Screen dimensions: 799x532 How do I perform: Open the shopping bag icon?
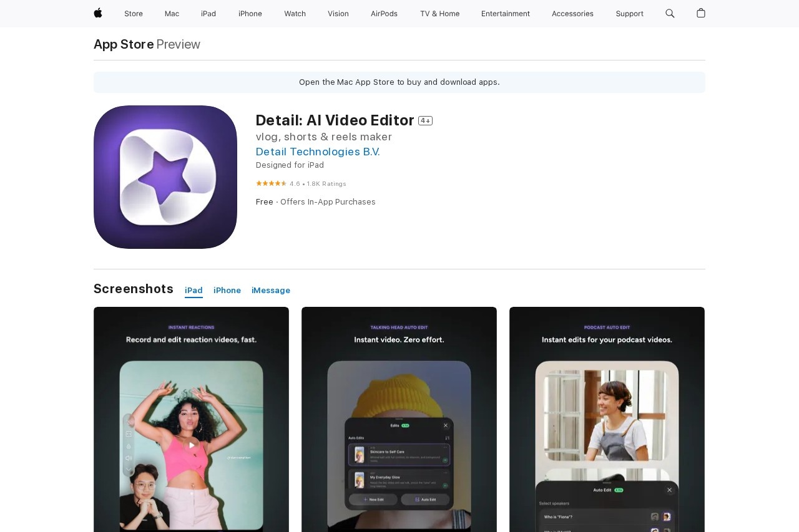pyautogui.click(x=701, y=13)
